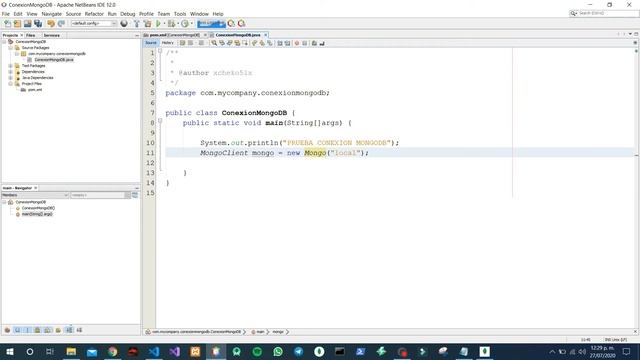This screenshot has width=640, height=360.
Task: Minimize the Projects panel
Action: pos(137,36)
